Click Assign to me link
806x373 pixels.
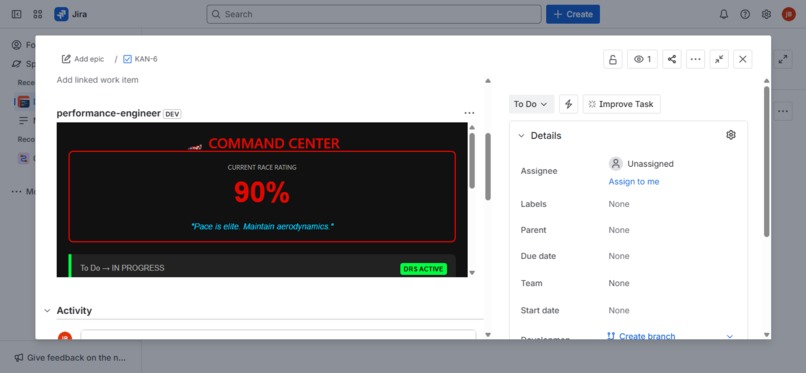click(x=634, y=181)
